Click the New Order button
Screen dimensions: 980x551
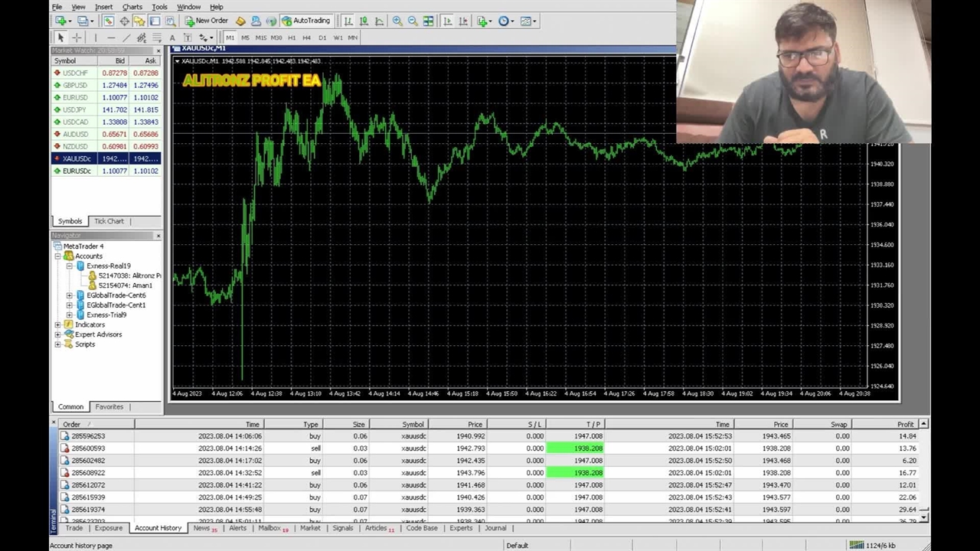[x=206, y=21]
